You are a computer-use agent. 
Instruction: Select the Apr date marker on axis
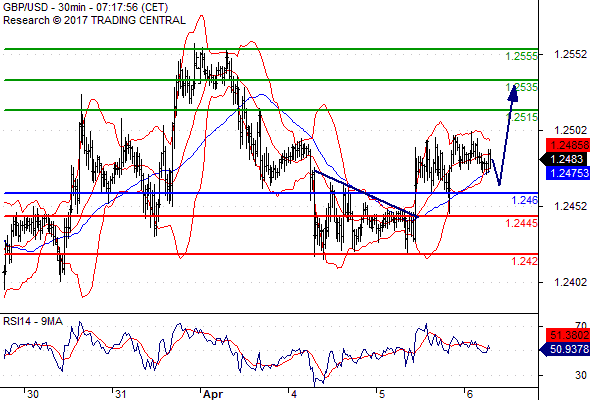[213, 394]
